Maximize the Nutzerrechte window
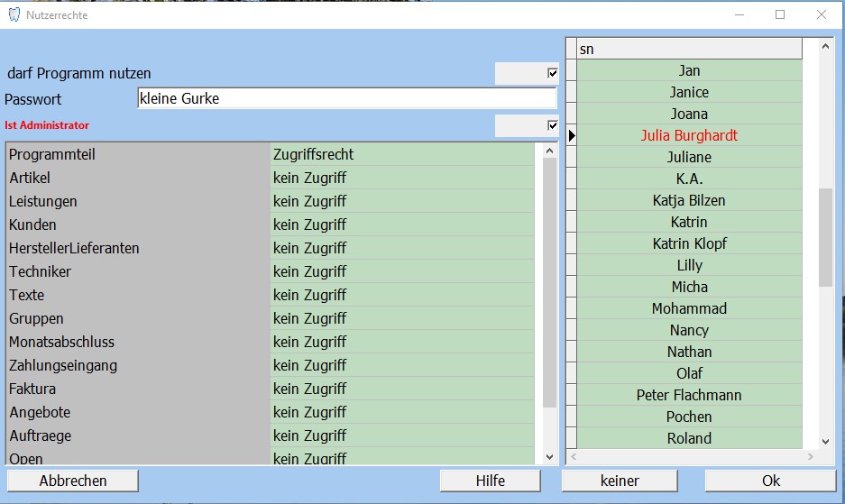845x504 pixels. (x=780, y=14)
